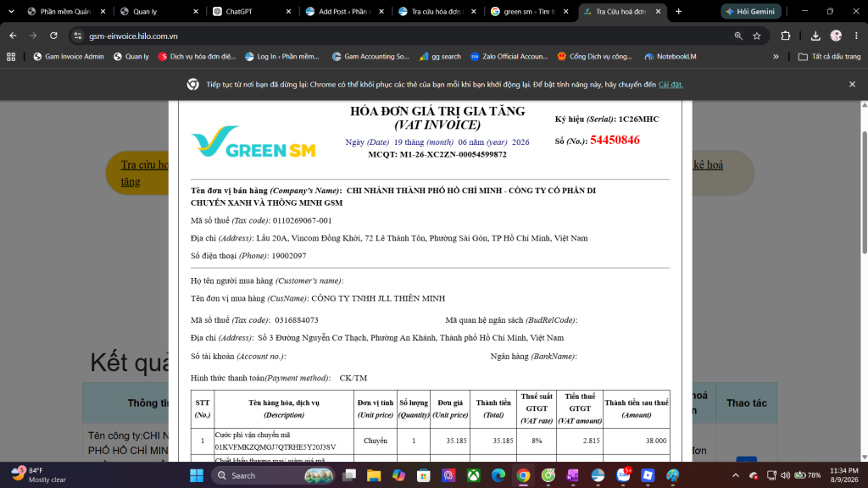868x488 pixels.
Task: Switch to the Add Post tab
Action: (x=344, y=12)
